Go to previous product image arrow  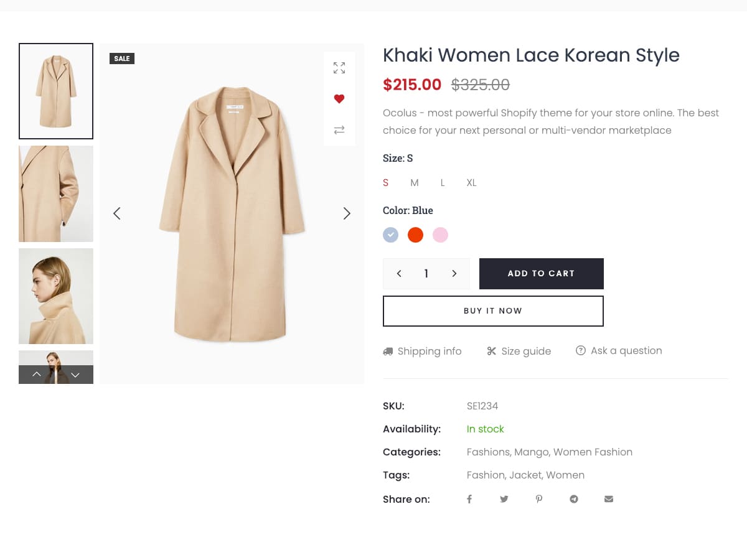(x=116, y=213)
